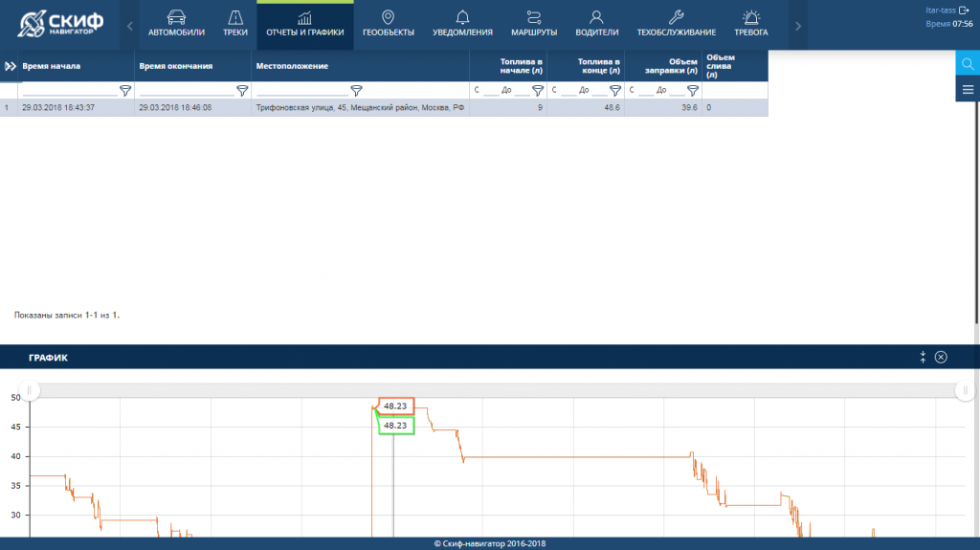Open the Техобслуживание tab

pos(677,25)
